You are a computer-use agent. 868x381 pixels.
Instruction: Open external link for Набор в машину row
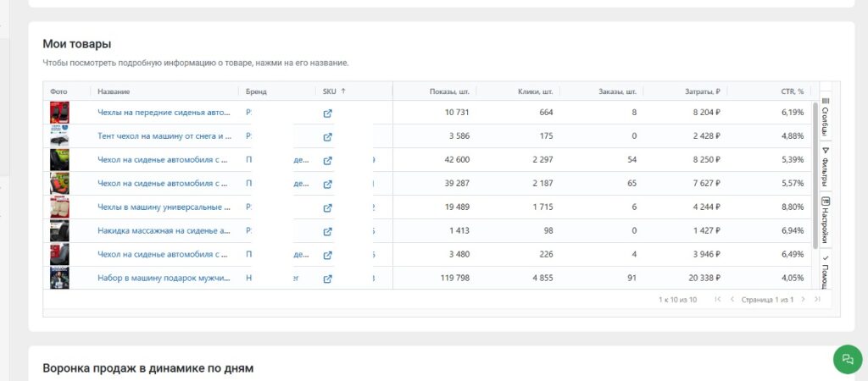point(328,279)
